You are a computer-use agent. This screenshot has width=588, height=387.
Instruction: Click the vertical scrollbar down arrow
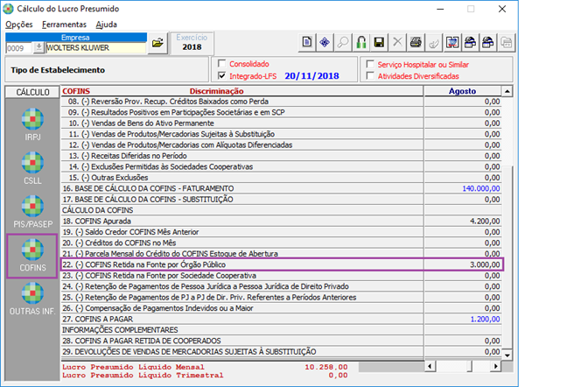[x=507, y=355]
